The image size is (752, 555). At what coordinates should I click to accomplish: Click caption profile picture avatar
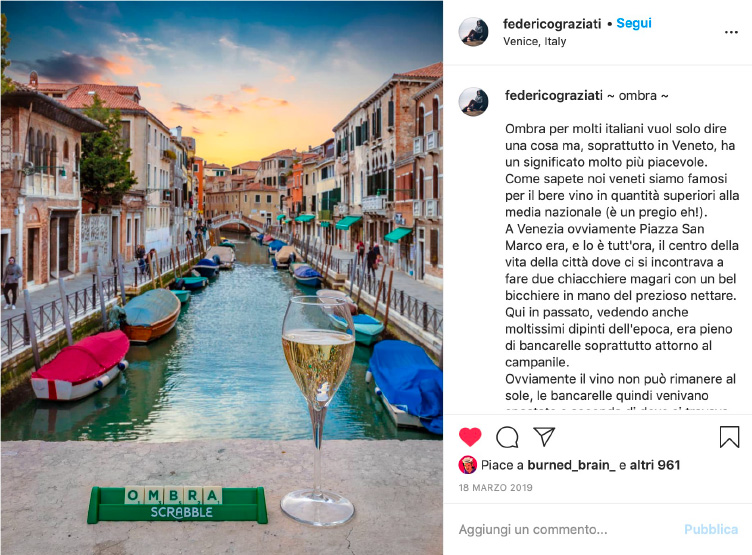pos(473,102)
